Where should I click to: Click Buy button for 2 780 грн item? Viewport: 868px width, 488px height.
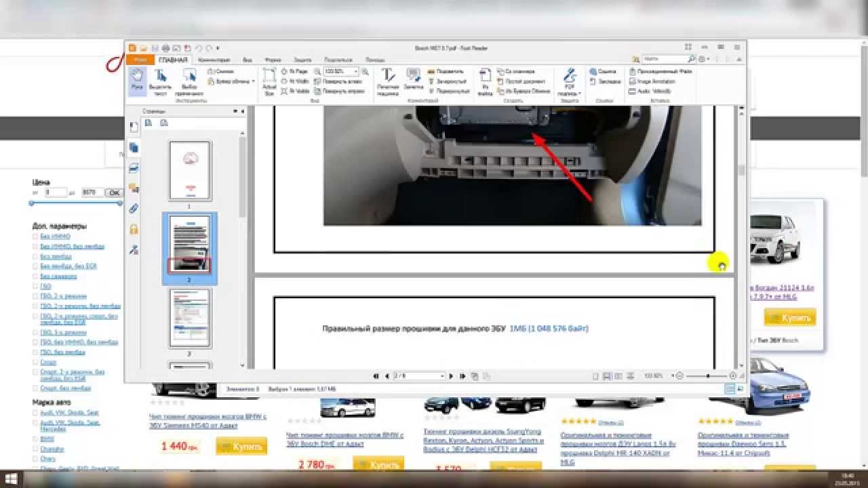[378, 465]
